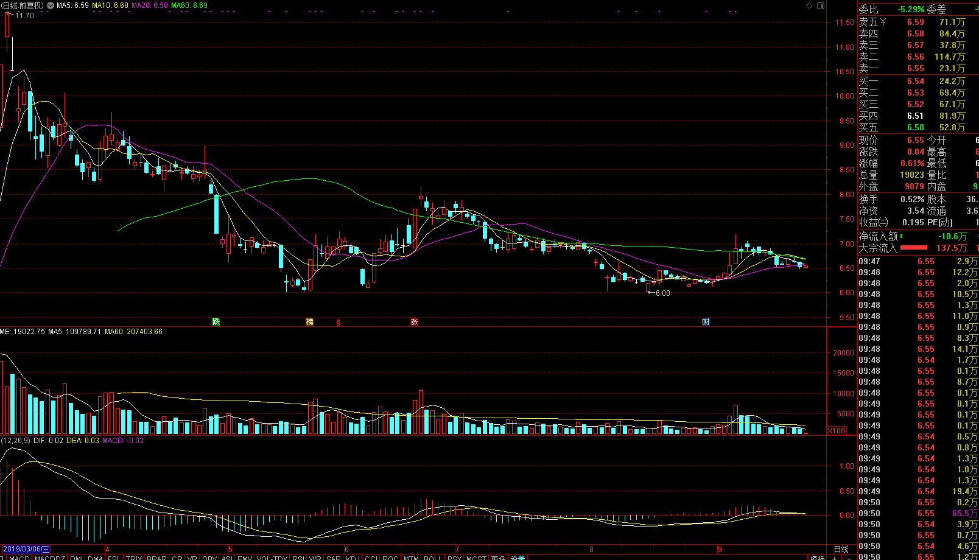Select the BRAR indicator tab

click(x=156, y=557)
